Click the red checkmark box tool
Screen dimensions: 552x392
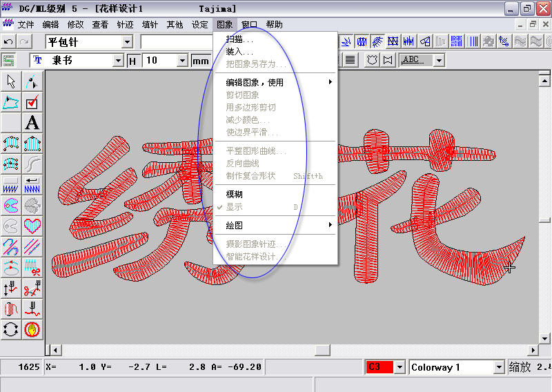[x=32, y=103]
